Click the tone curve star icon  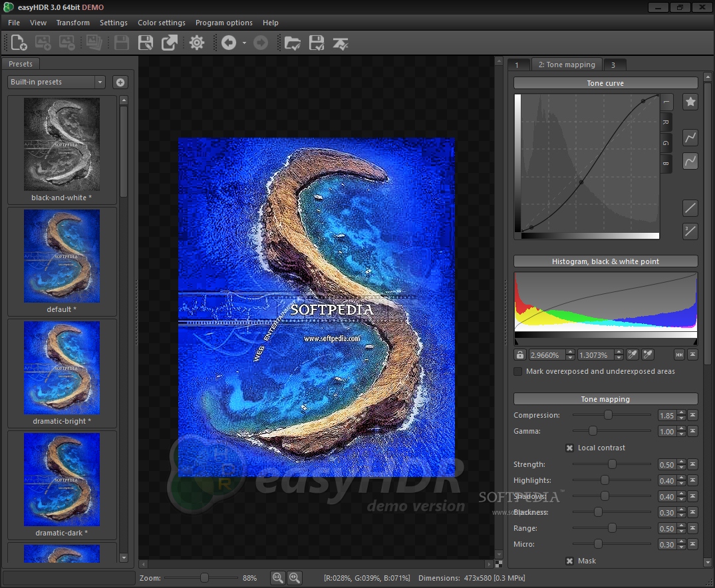(x=690, y=102)
